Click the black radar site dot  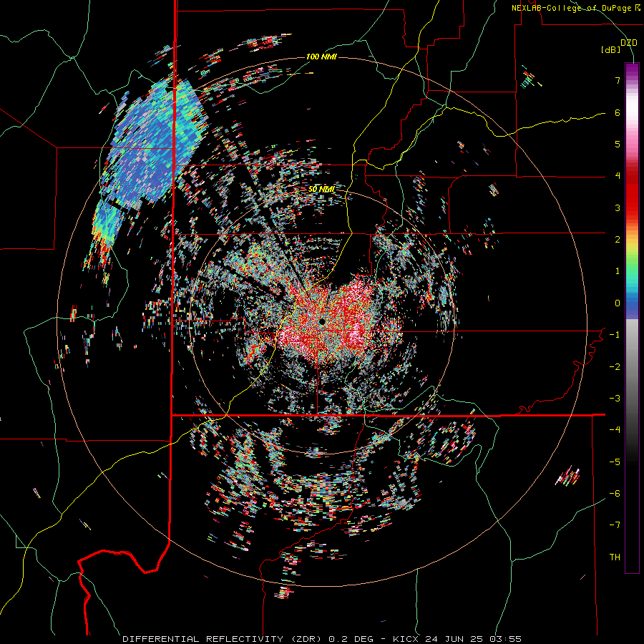pyautogui.click(x=322, y=321)
